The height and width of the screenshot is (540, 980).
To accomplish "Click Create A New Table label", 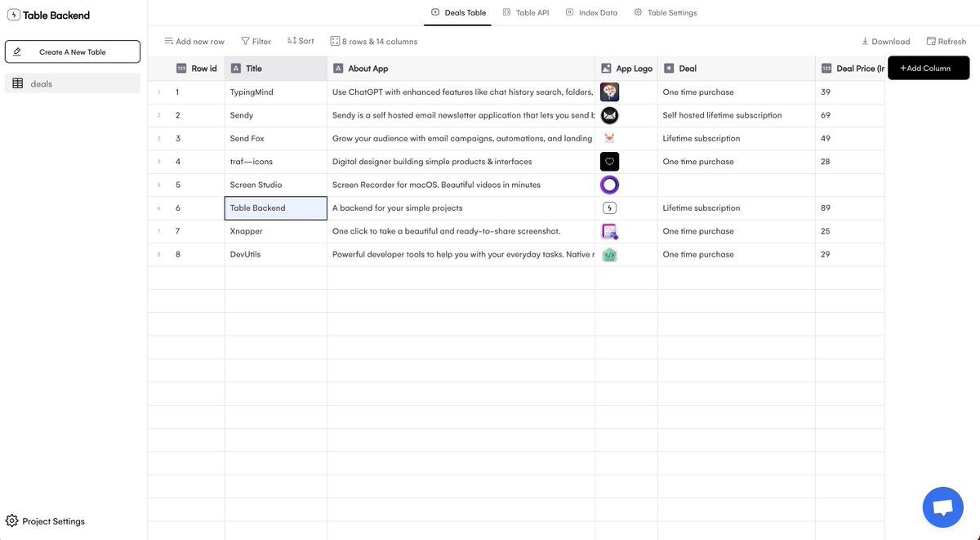I will pyautogui.click(x=73, y=51).
